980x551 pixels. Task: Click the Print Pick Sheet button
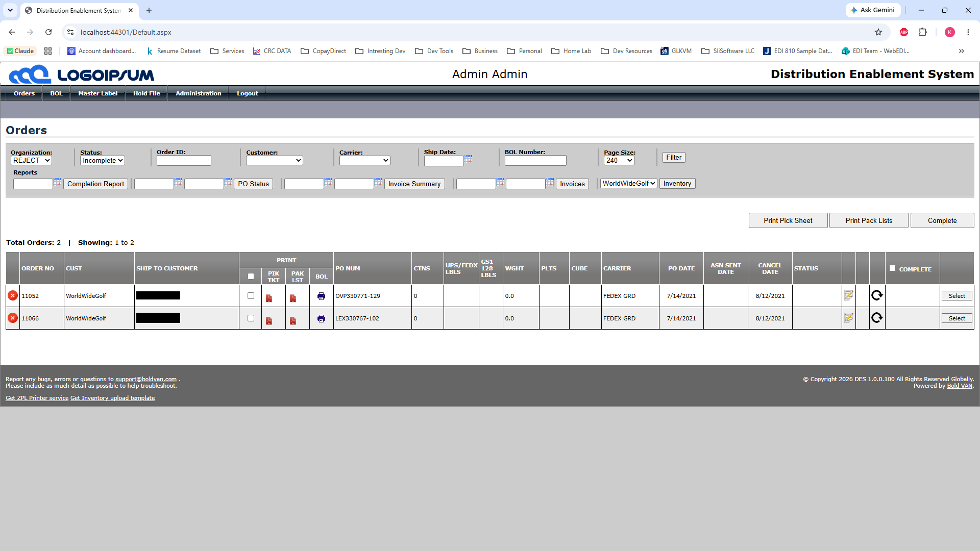pyautogui.click(x=788, y=220)
